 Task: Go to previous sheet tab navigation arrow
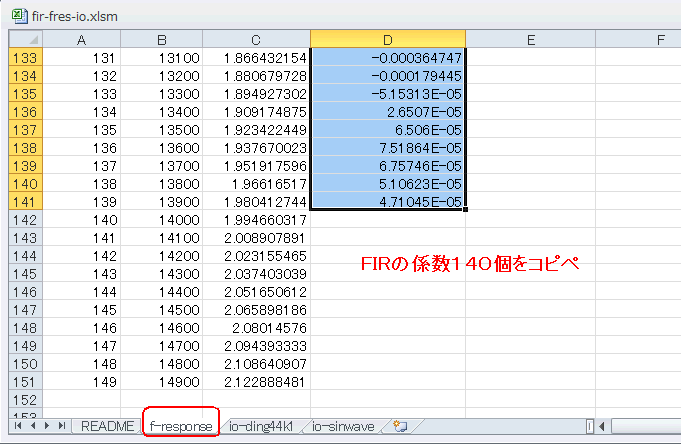coord(33,426)
